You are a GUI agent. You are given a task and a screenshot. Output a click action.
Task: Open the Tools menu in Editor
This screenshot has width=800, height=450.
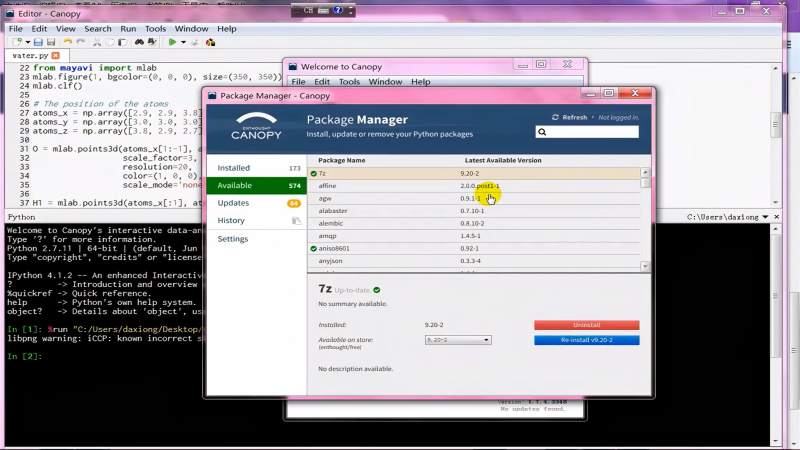(155, 29)
